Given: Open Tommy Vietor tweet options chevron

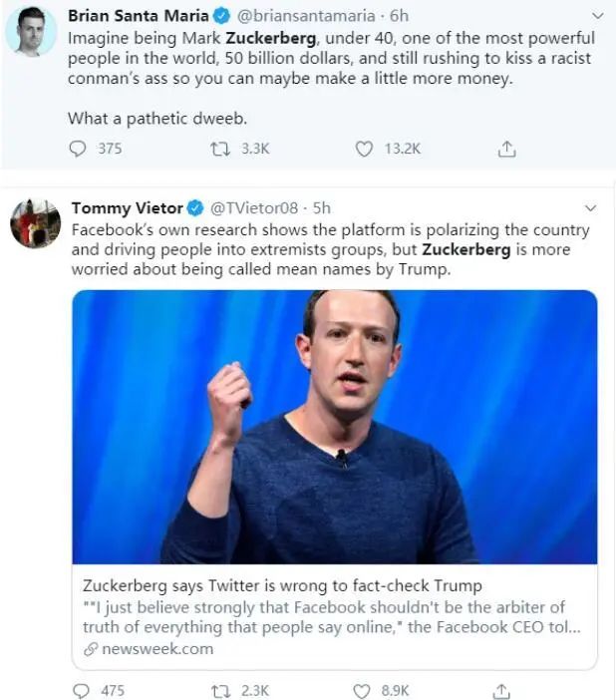Looking at the screenshot, I should pos(590,208).
